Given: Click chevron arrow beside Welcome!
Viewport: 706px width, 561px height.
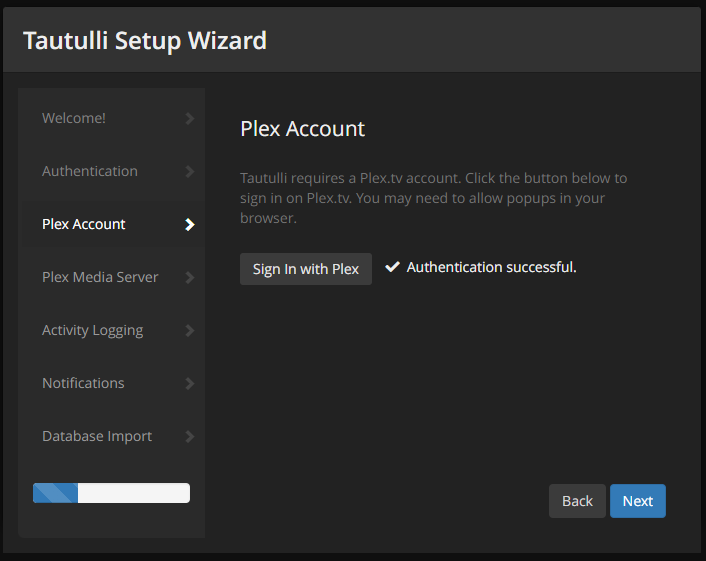Looking at the screenshot, I should pos(190,119).
